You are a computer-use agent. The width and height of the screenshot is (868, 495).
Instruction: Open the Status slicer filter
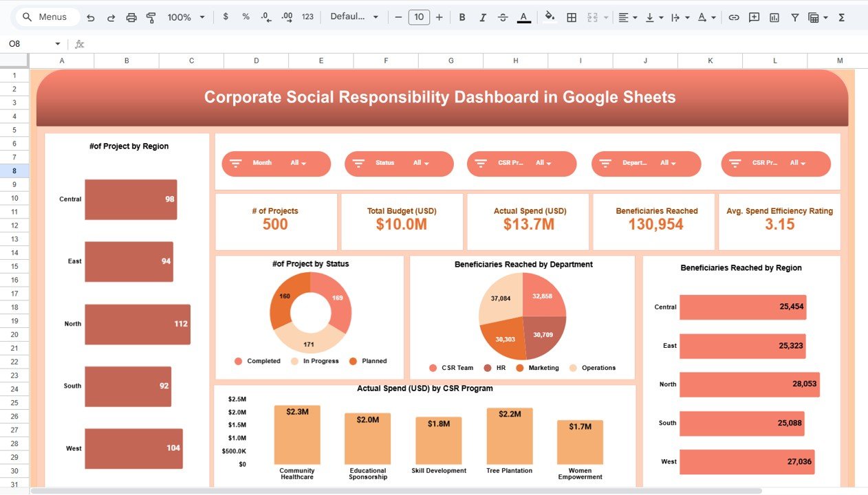[x=422, y=164]
